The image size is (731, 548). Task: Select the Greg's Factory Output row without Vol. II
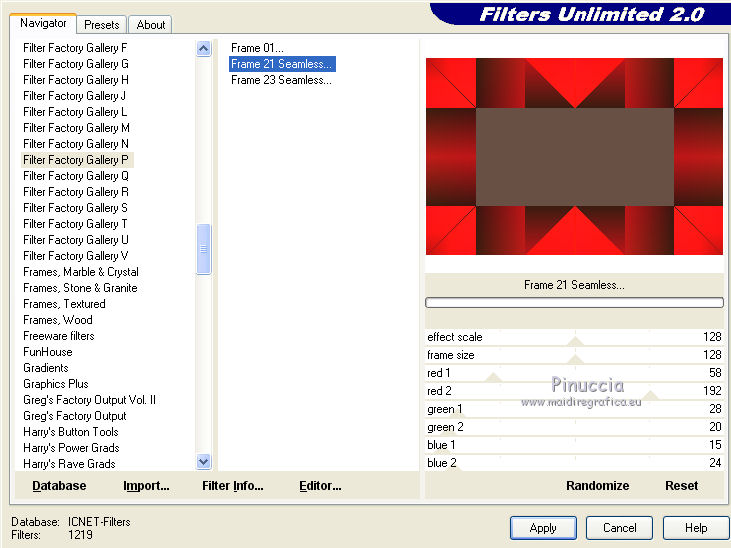[x=75, y=416]
